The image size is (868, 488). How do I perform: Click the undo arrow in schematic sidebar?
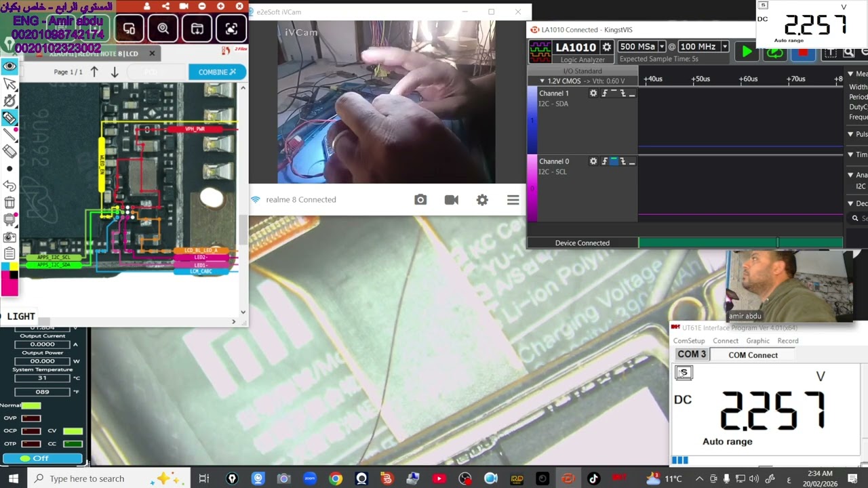click(9, 185)
